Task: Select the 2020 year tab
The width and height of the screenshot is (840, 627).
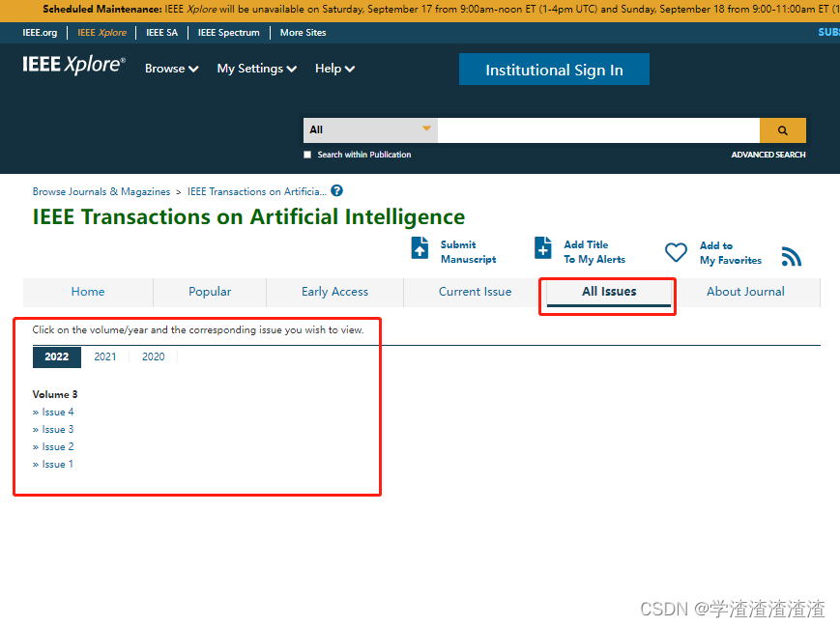Action: point(154,357)
